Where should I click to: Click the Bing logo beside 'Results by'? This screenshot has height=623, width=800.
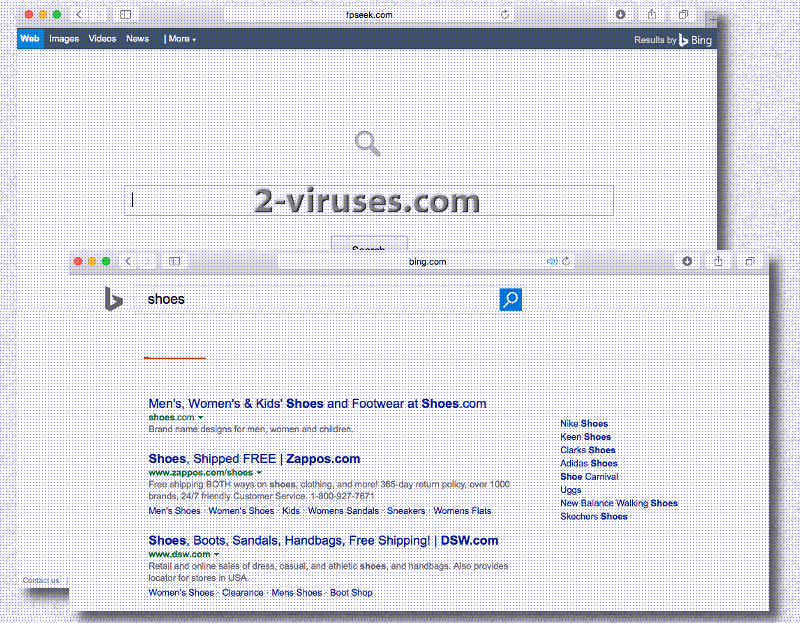[695, 40]
